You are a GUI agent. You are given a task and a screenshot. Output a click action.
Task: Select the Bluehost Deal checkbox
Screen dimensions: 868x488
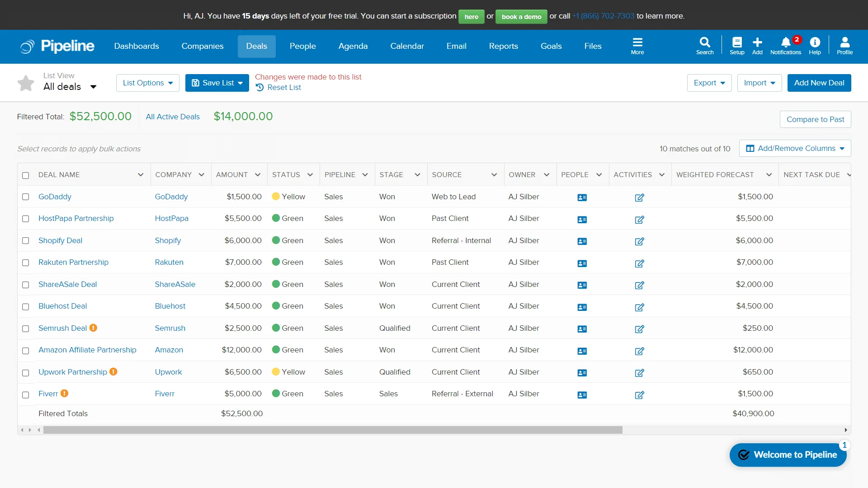[x=26, y=307]
